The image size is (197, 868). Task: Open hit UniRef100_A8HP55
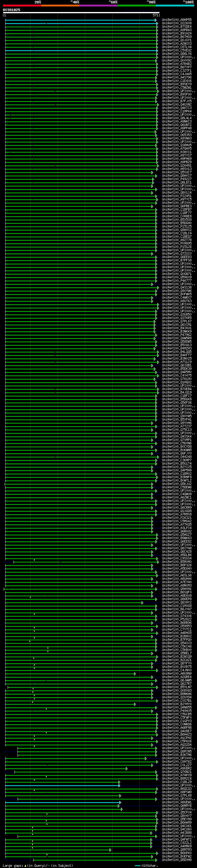click(x=177, y=20)
